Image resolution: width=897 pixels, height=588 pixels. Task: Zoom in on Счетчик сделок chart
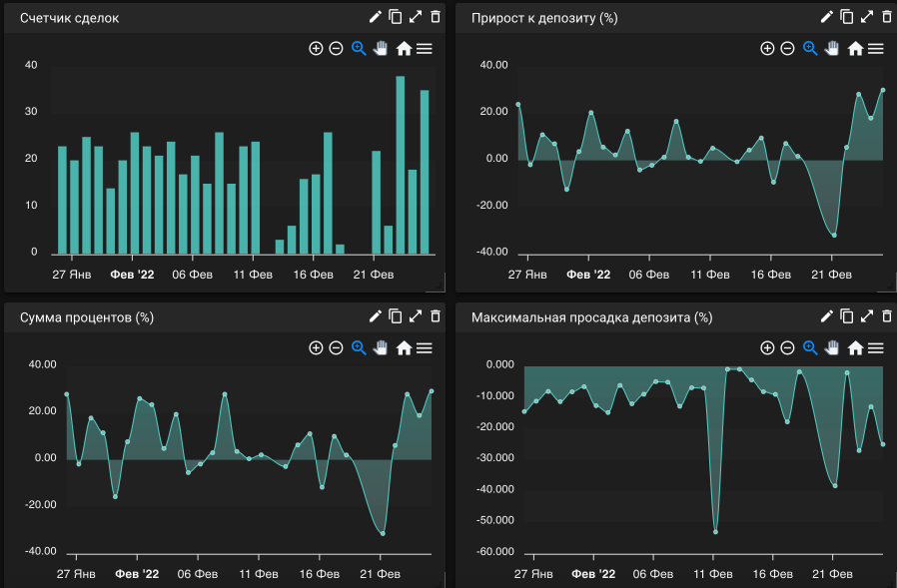point(316,49)
